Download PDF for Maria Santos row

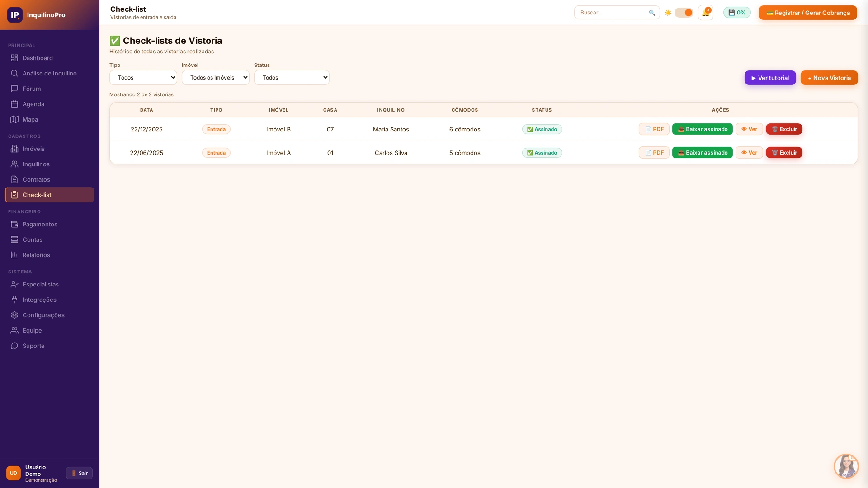click(x=654, y=129)
